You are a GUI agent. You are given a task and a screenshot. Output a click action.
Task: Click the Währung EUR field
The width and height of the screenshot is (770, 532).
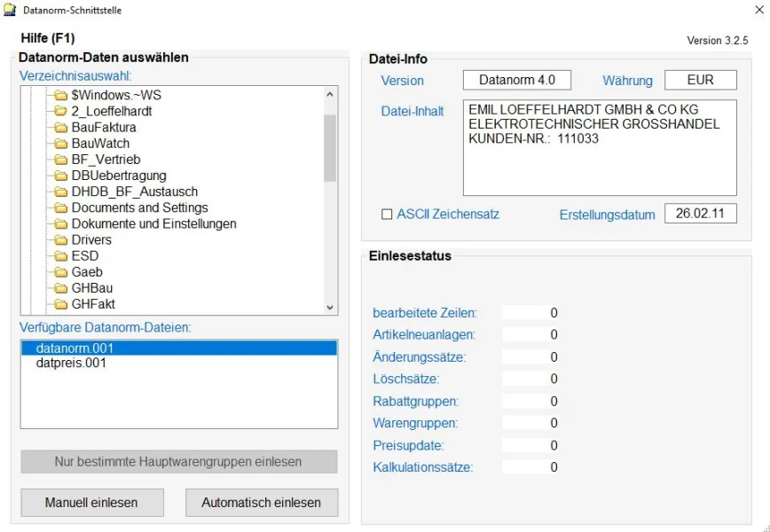coord(700,80)
